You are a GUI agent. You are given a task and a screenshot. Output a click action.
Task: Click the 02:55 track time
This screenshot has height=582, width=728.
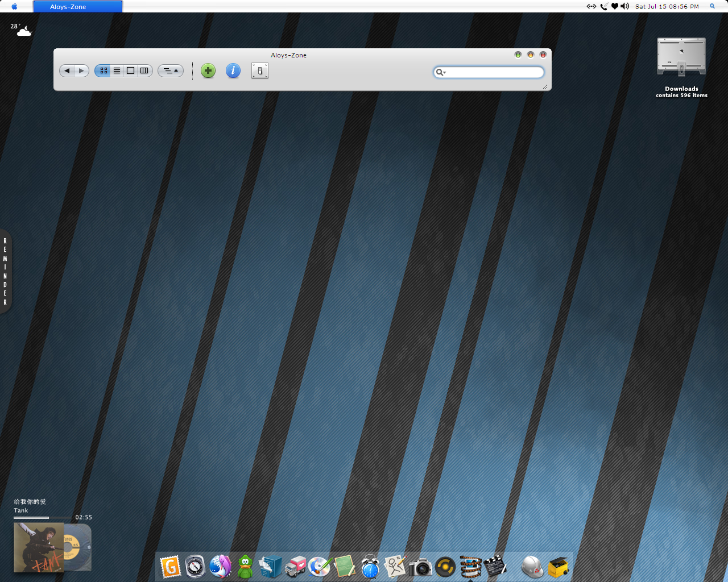(x=84, y=517)
